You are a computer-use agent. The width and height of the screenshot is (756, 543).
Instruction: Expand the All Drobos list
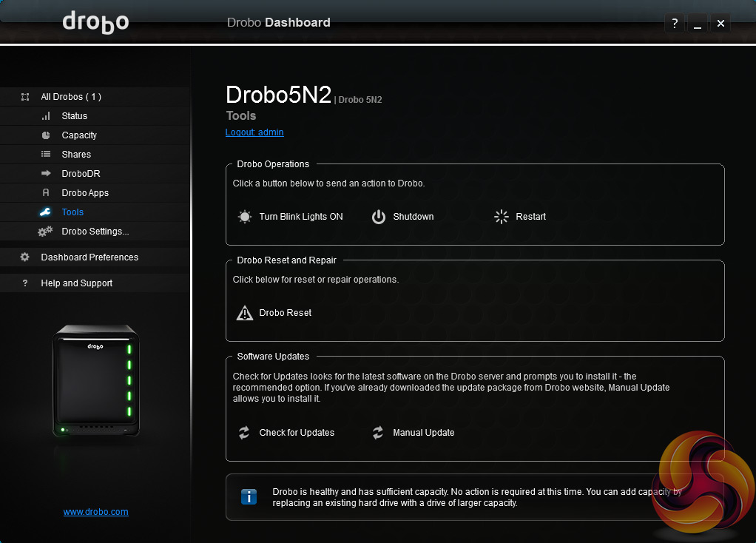point(71,97)
